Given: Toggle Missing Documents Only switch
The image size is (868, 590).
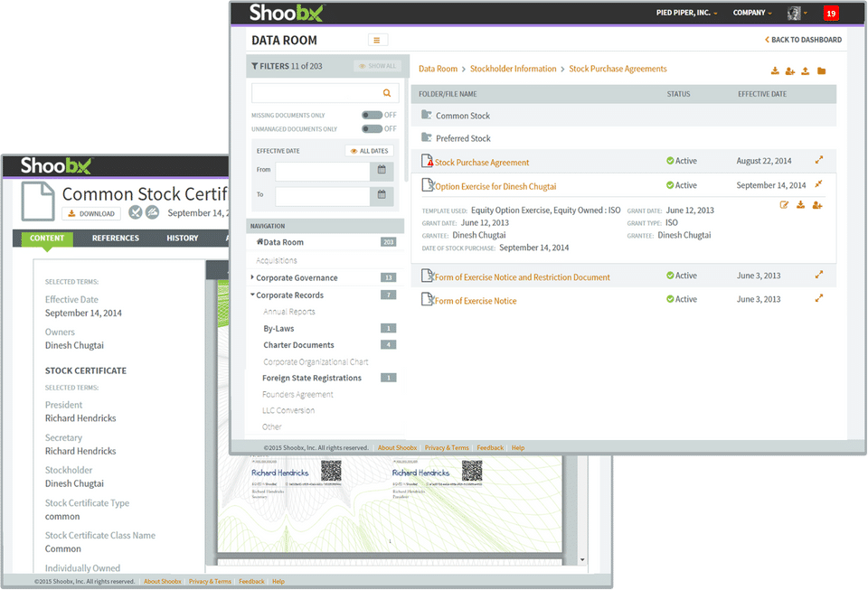Looking at the screenshot, I should pyautogui.click(x=372, y=115).
